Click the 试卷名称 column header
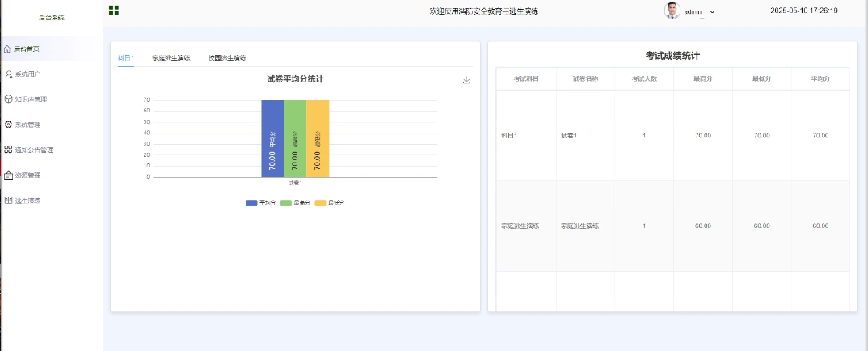The image size is (868, 351). [x=585, y=79]
